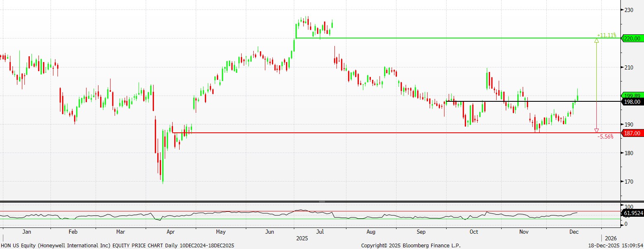Click the Oct month label
The image size is (644, 249).
point(474,232)
